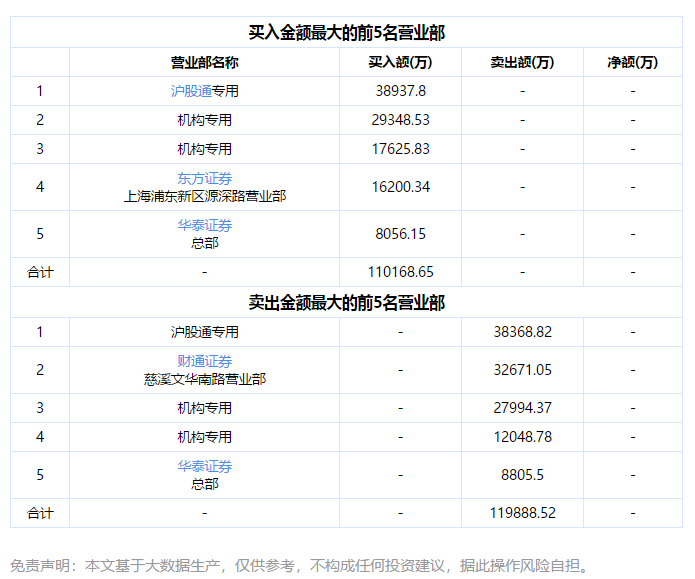The image size is (695, 579).
Task: Select the sell total 119888.52
Action: [523, 513]
